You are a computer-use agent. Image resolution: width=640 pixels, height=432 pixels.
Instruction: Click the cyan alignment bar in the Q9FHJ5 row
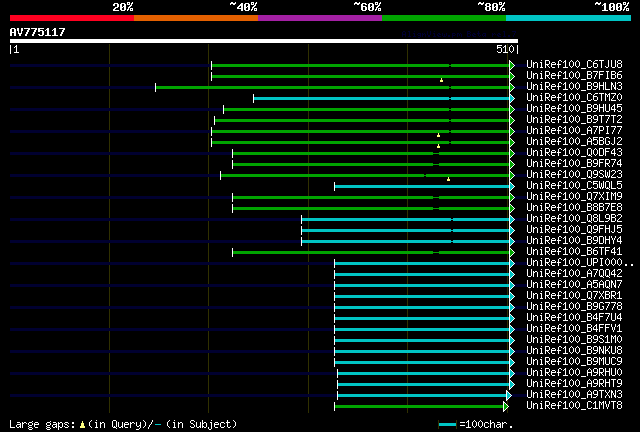point(406,231)
